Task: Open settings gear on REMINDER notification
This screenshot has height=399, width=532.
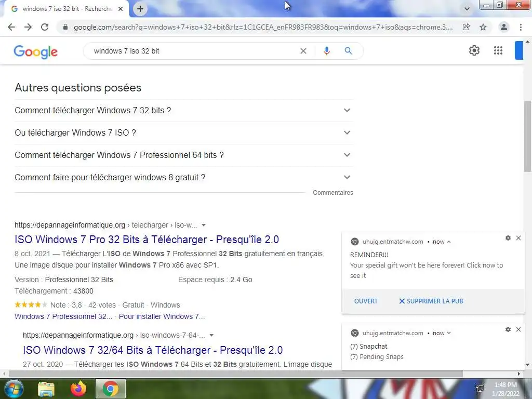Action: pos(508,238)
